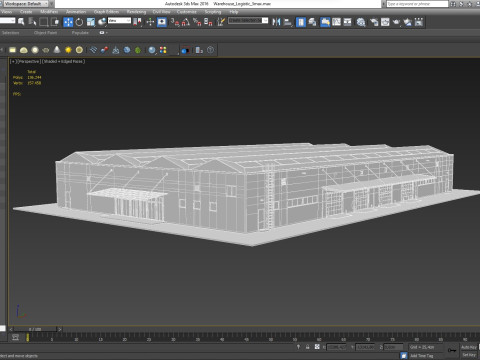
Task: Toggle the Selection Lock icon
Action: tap(307, 347)
